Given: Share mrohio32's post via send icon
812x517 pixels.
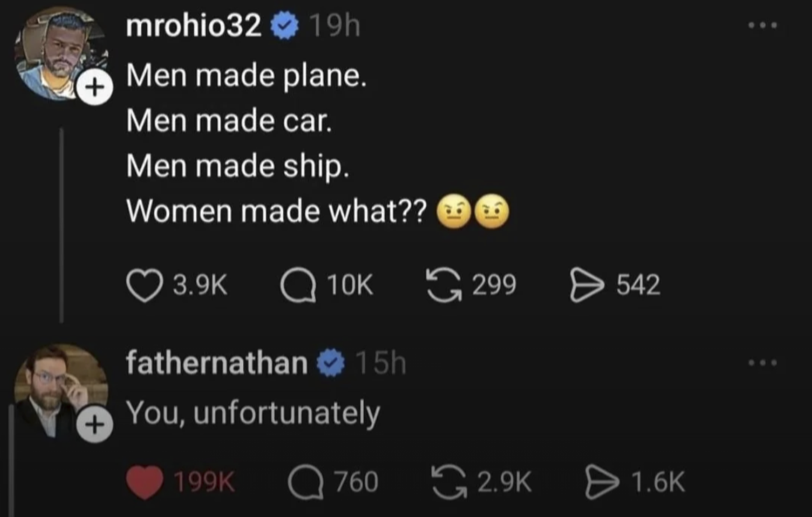Looking at the screenshot, I should 587,286.
